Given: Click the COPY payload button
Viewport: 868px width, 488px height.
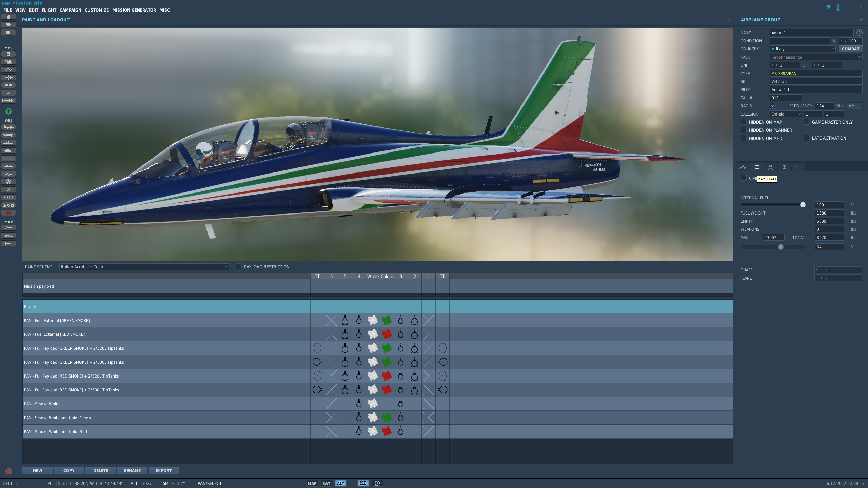Looking at the screenshot, I should (69, 470).
